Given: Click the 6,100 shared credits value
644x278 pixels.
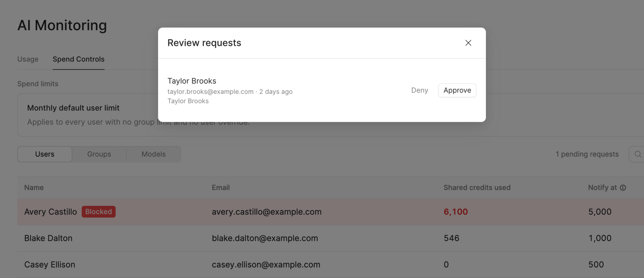Looking at the screenshot, I should tap(456, 212).
